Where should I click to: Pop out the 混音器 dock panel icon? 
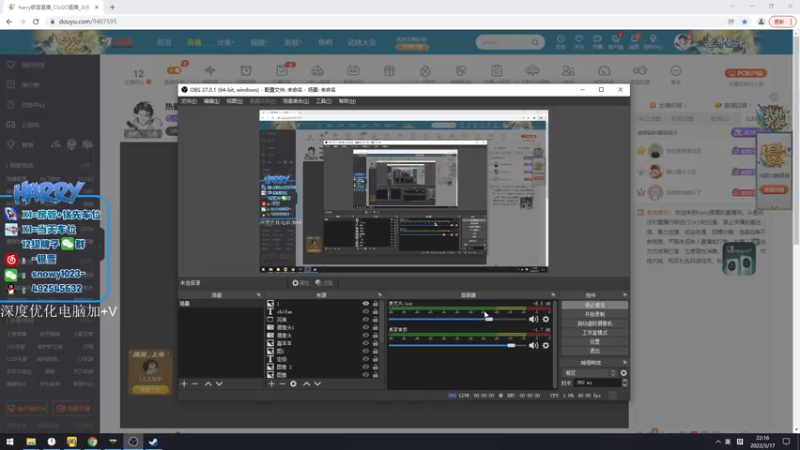point(553,295)
